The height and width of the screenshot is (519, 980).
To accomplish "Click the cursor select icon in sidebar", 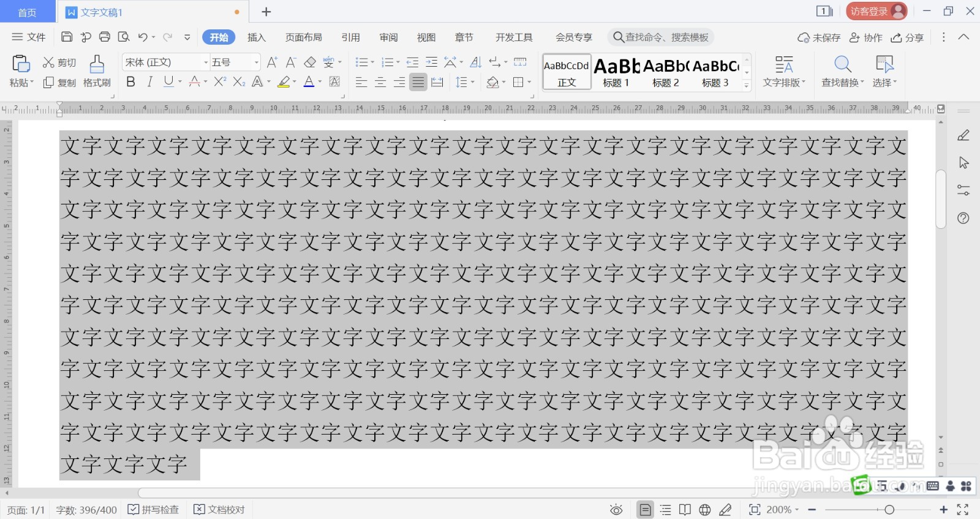I will (963, 163).
